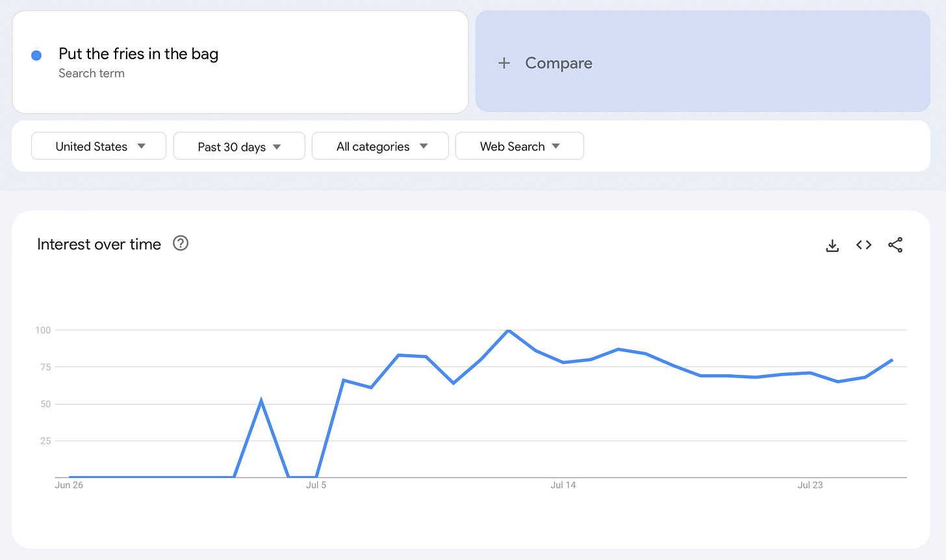Open the Past 30 days dropdown
Image resolution: width=946 pixels, height=560 pixels.
239,146
